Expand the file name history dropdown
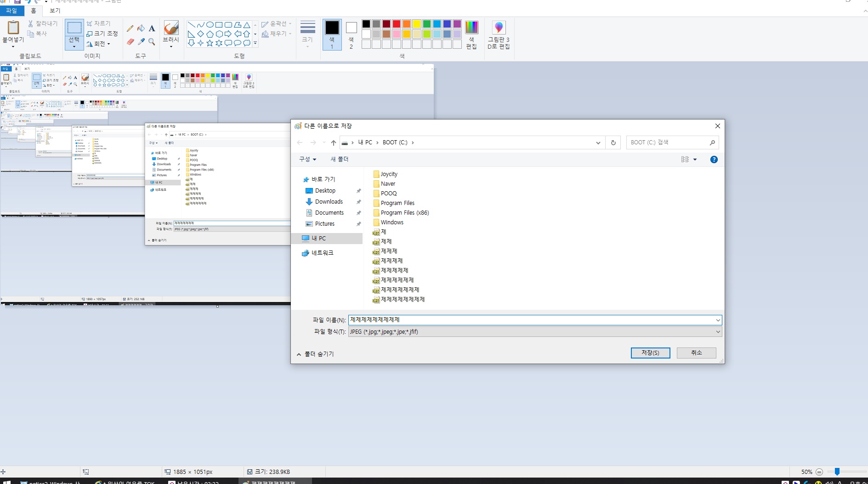The height and width of the screenshot is (484, 868). (x=718, y=320)
